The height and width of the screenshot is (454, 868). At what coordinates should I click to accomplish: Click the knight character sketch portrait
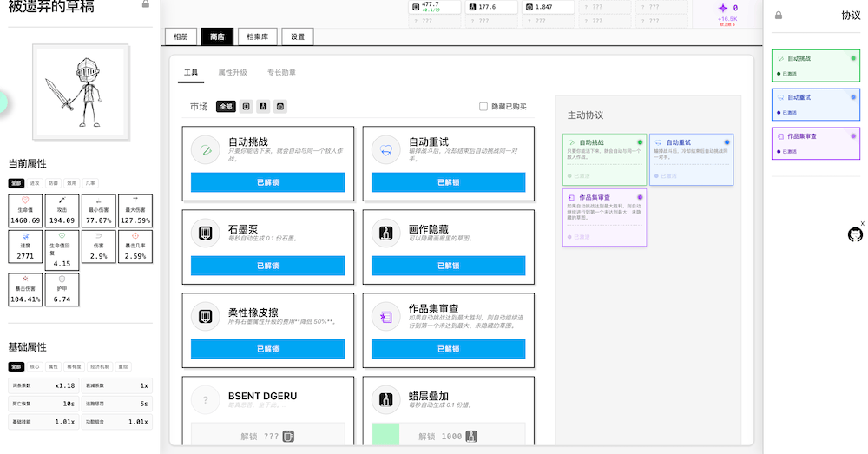(x=80, y=94)
